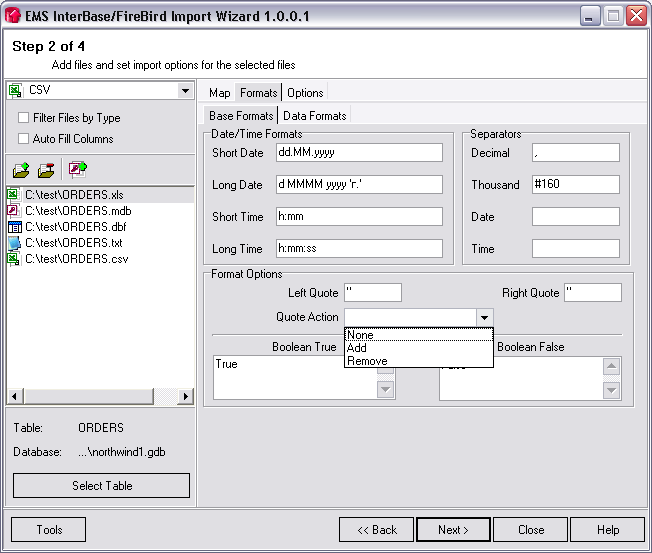This screenshot has height=553, width=652.
Task: Click Boolean True list scroll down arrow
Action: [385, 390]
